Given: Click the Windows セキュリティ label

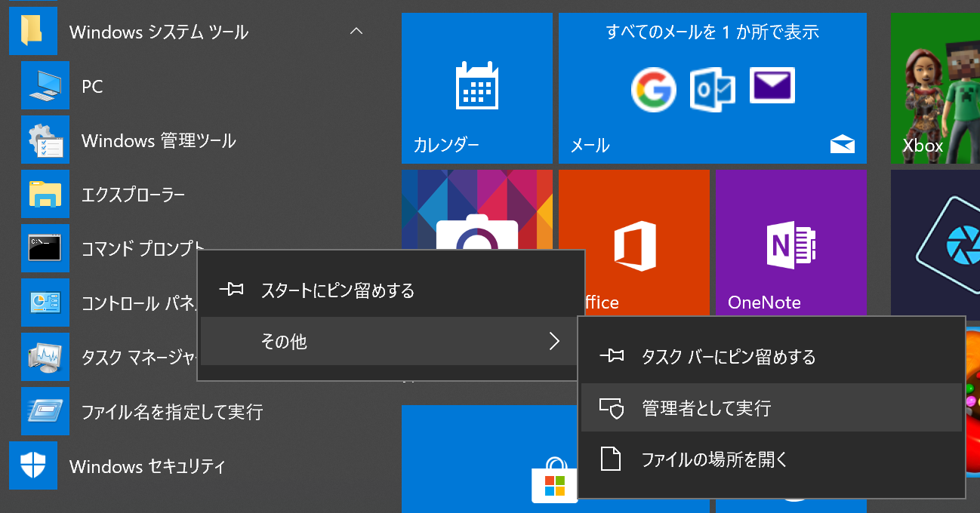Looking at the screenshot, I should [x=147, y=466].
